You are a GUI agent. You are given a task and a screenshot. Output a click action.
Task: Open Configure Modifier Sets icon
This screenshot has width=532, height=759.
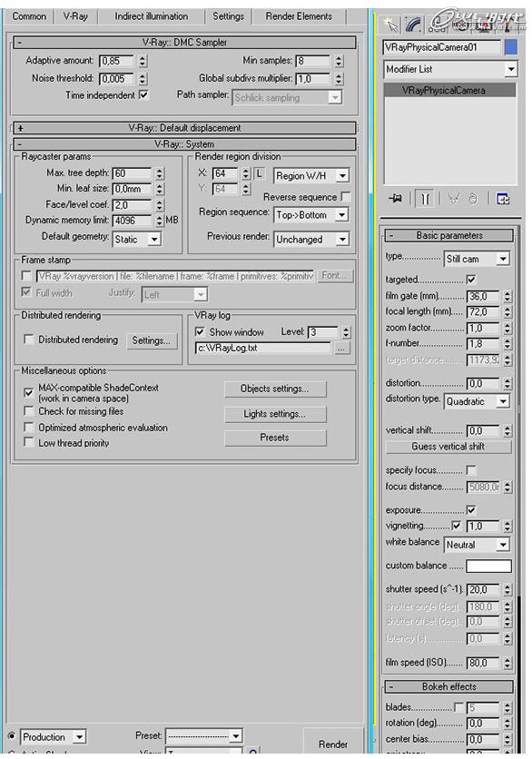503,199
